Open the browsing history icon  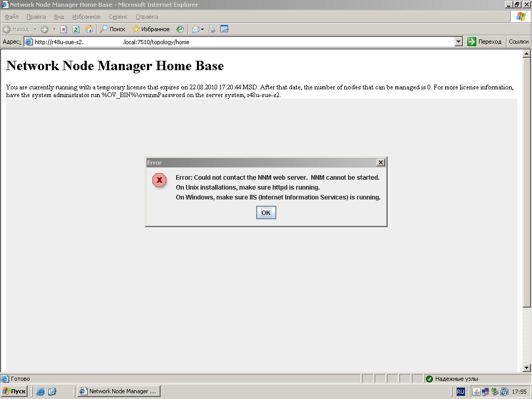180,29
